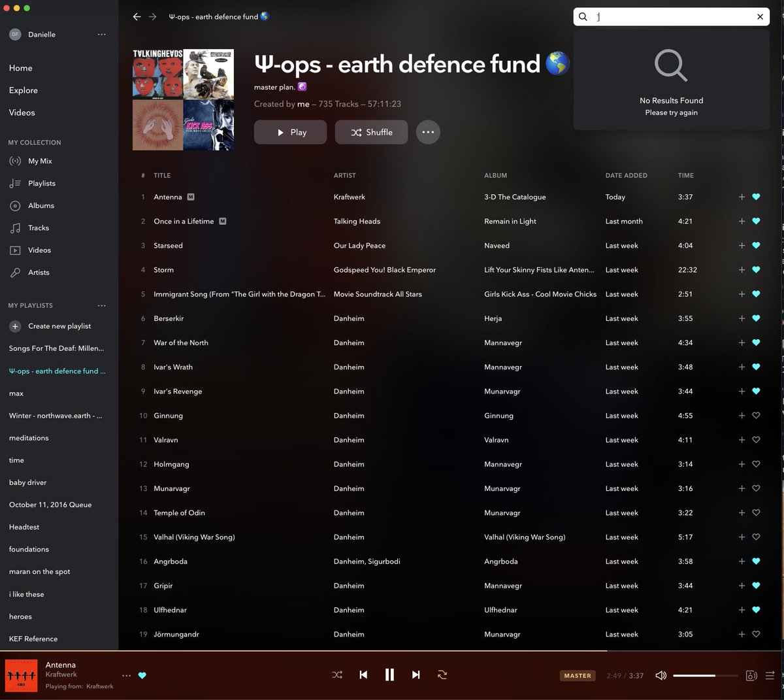Go forward with the right arrow
784x700 pixels.
152,17
